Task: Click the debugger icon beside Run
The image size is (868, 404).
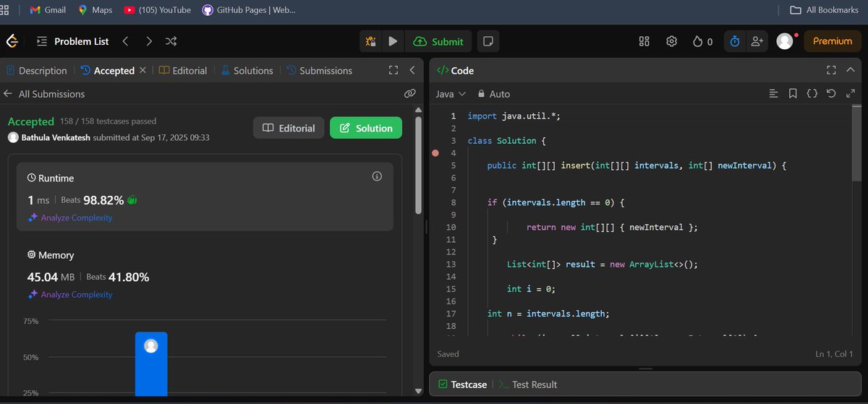Action: click(x=371, y=41)
